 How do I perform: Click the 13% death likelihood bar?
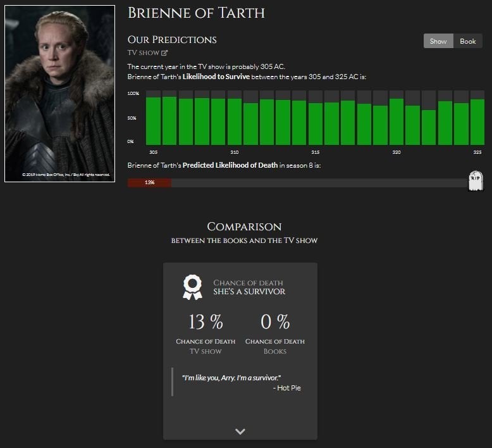(x=149, y=183)
